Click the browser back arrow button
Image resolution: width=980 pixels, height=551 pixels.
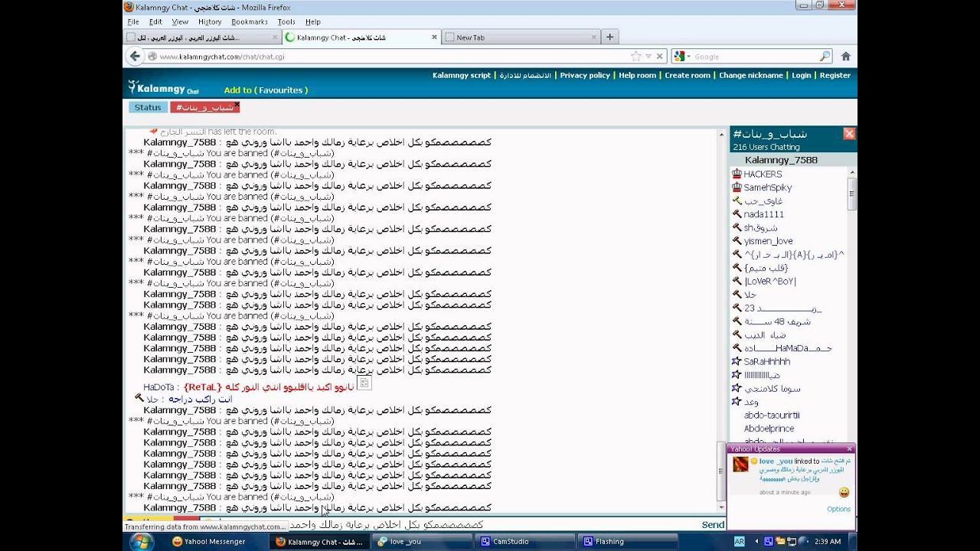[136, 56]
